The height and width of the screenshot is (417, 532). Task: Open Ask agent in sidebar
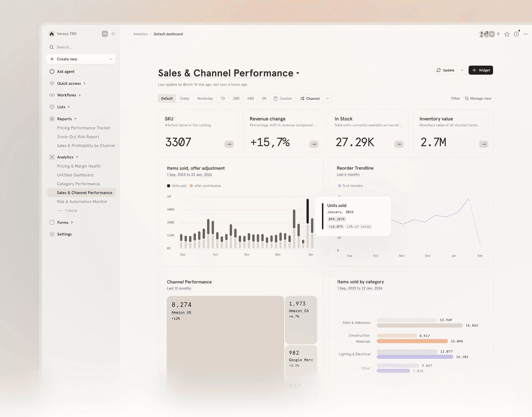[66, 71]
